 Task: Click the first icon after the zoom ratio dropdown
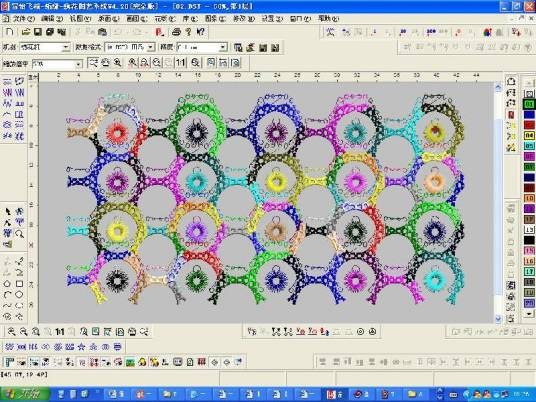pos(93,63)
